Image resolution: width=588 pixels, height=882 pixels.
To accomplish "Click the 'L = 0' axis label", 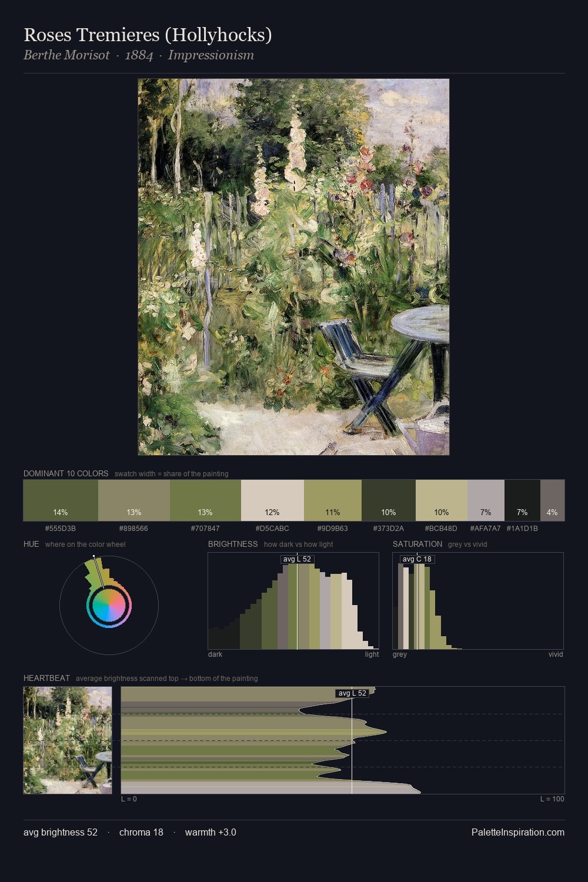I will (x=129, y=799).
